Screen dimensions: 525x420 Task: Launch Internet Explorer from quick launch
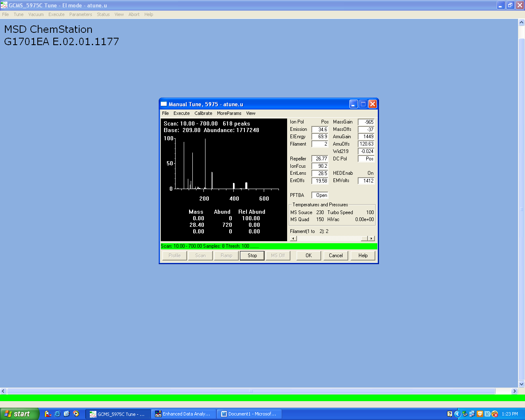click(x=57, y=414)
